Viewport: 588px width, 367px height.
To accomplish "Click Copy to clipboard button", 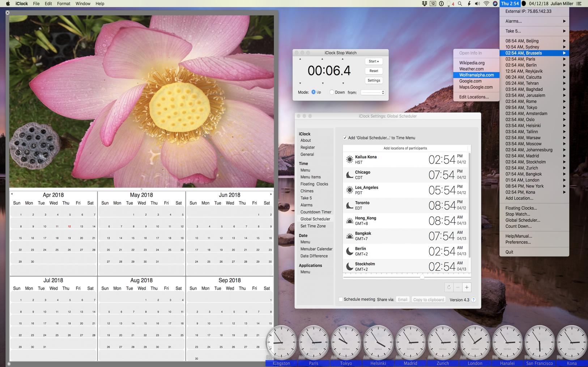I will (x=429, y=299).
